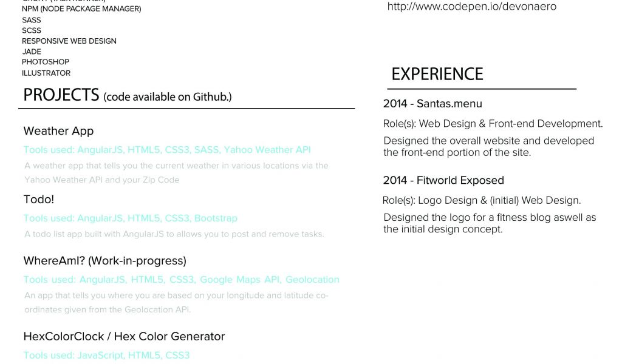
Task: Click the Weather App project title
Action: coord(58,131)
